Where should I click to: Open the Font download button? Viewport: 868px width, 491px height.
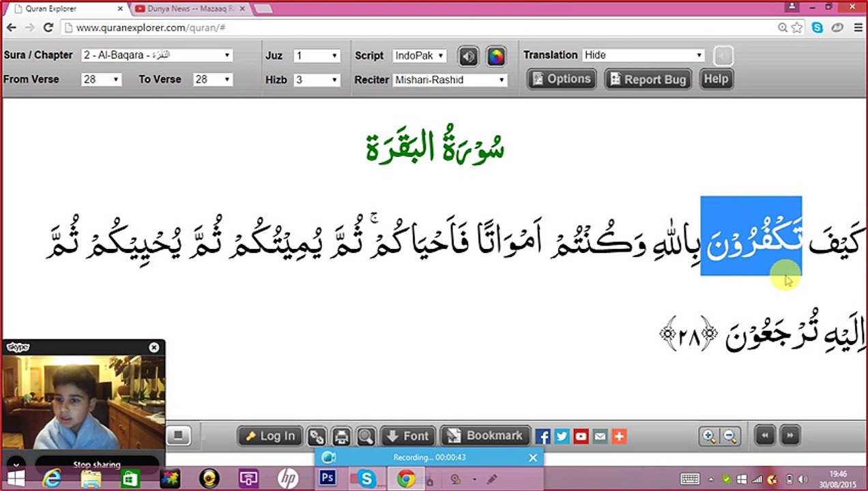[407, 436]
